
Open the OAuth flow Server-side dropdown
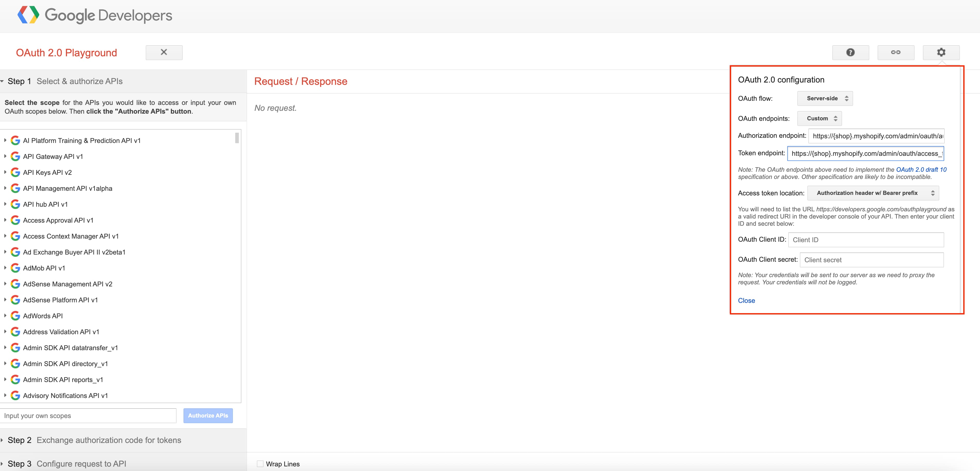(825, 98)
